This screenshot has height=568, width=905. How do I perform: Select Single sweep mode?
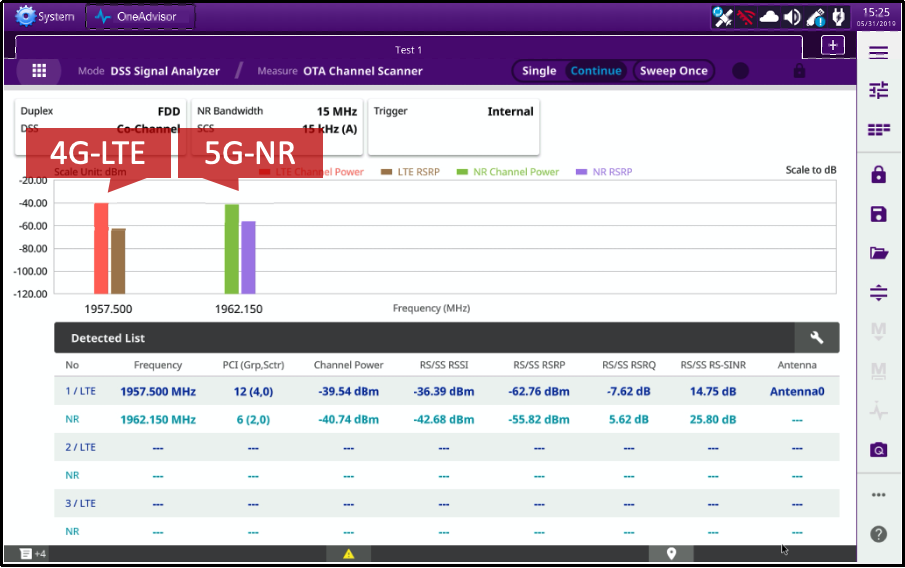tap(539, 71)
